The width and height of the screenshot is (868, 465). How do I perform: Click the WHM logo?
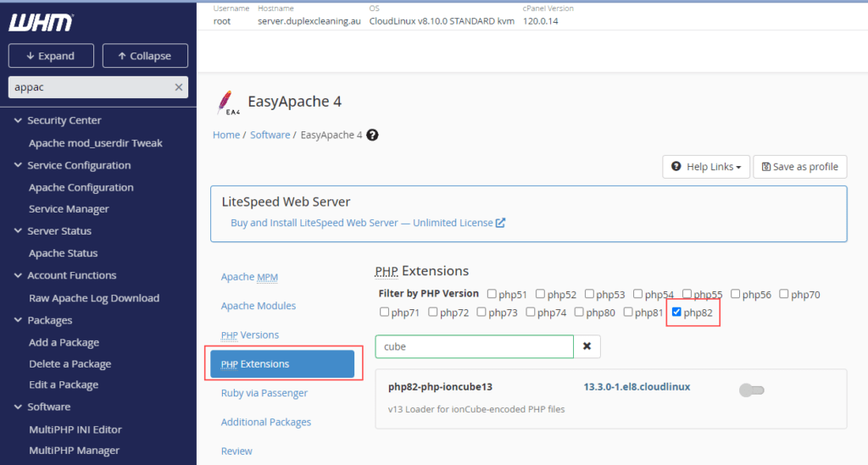pyautogui.click(x=41, y=22)
